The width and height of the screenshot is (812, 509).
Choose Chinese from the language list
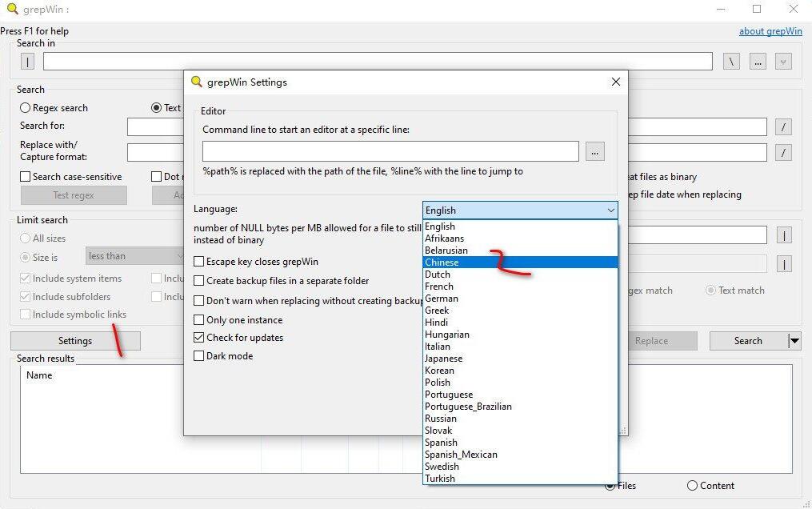[x=442, y=263]
